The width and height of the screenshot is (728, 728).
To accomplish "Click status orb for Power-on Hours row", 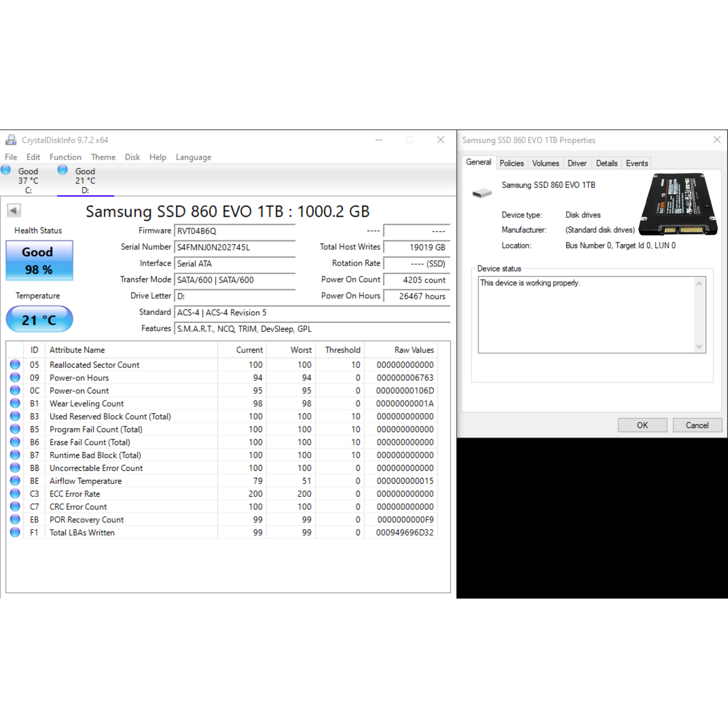I will click(x=15, y=377).
